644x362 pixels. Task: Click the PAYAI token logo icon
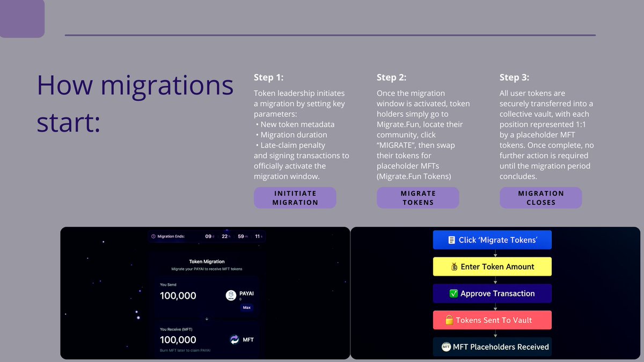231,295
